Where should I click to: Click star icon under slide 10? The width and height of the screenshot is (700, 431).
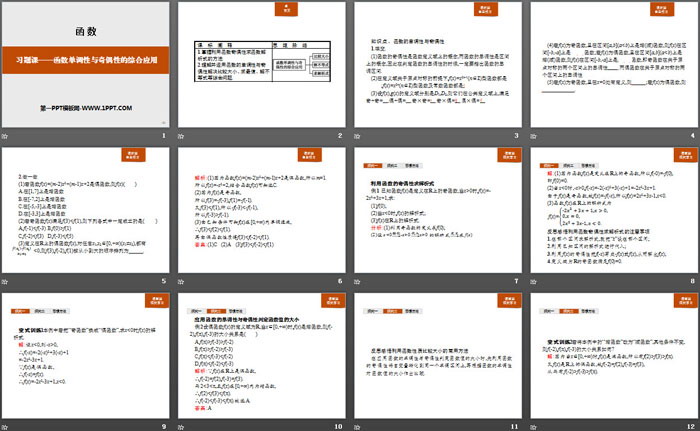181,427
